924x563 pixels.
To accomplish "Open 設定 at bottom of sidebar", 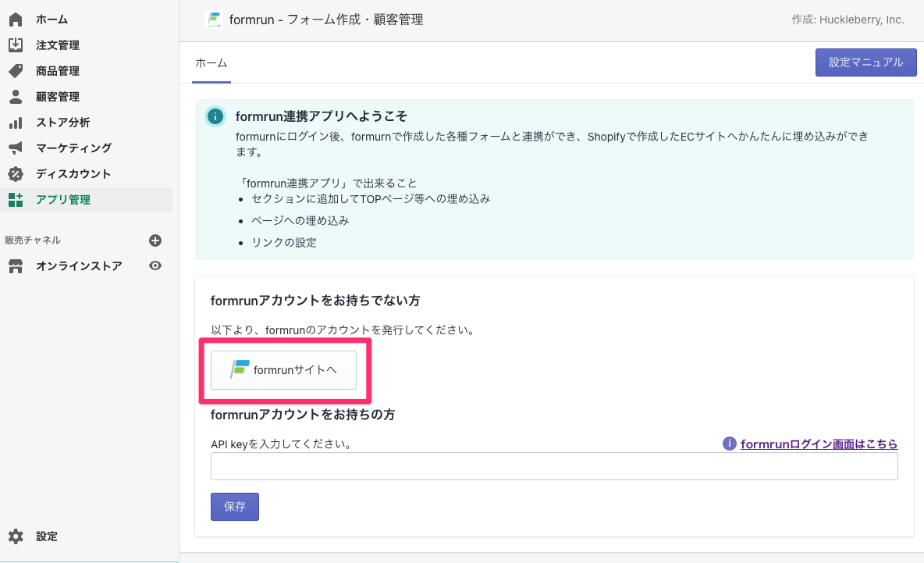I will coord(47,536).
